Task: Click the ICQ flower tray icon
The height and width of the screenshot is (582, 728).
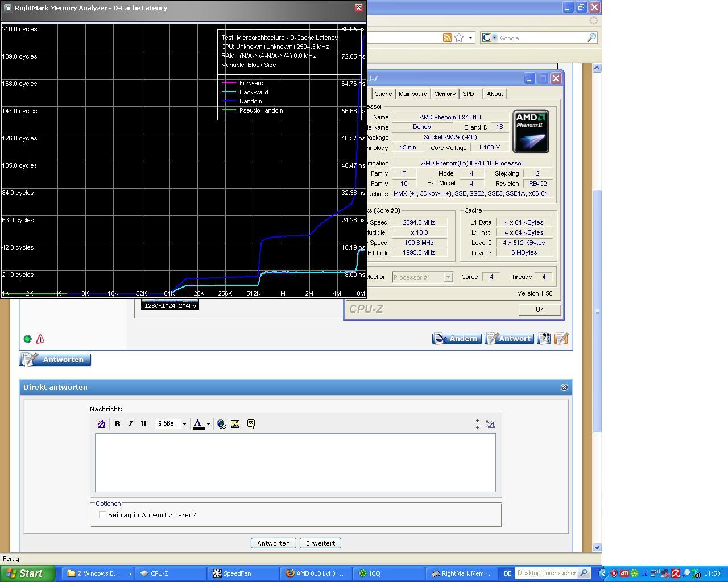Action: click(x=634, y=573)
